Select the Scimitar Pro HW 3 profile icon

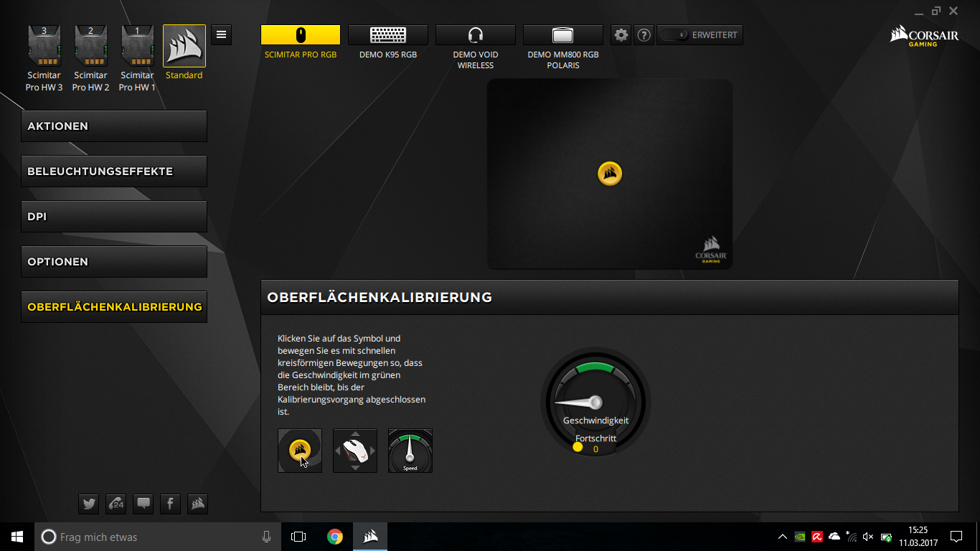click(x=44, y=46)
